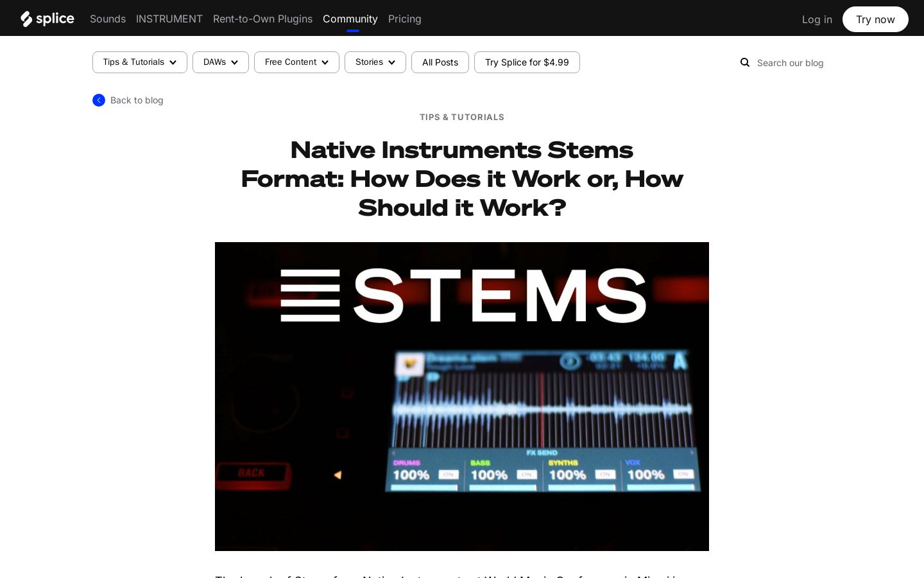Click the Back to blog link
924x578 pixels.
tap(137, 100)
